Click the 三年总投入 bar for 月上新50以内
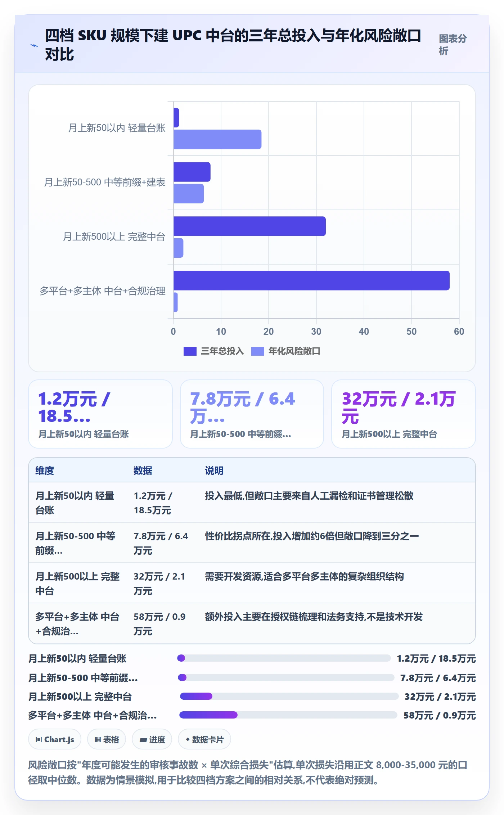504x815 pixels. (x=176, y=118)
